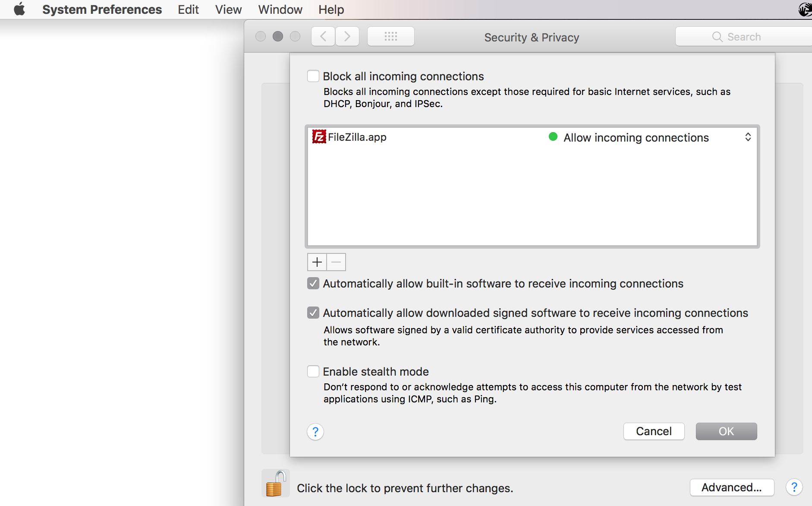This screenshot has height=506, width=812.
Task: Confirm firewall options with OK
Action: pyautogui.click(x=726, y=431)
